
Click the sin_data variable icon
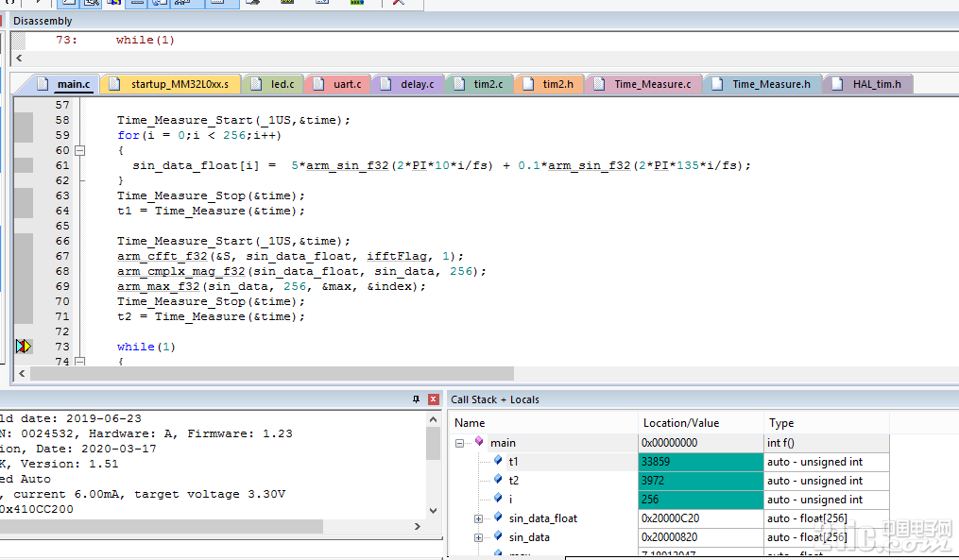point(498,535)
